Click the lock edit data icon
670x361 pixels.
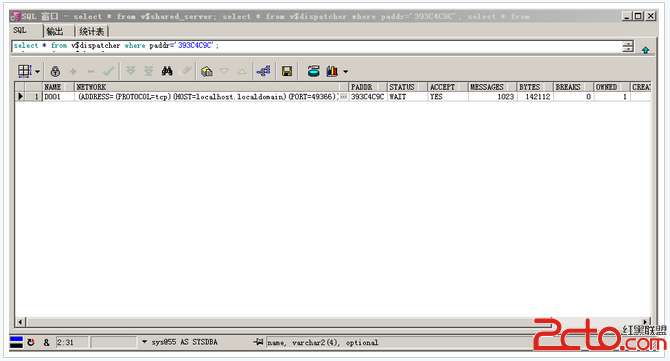click(55, 71)
